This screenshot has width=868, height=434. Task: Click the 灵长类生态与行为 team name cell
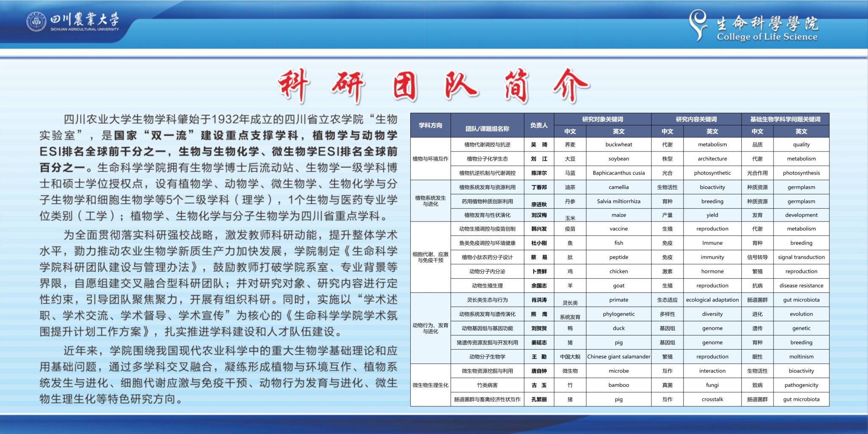[x=487, y=300]
